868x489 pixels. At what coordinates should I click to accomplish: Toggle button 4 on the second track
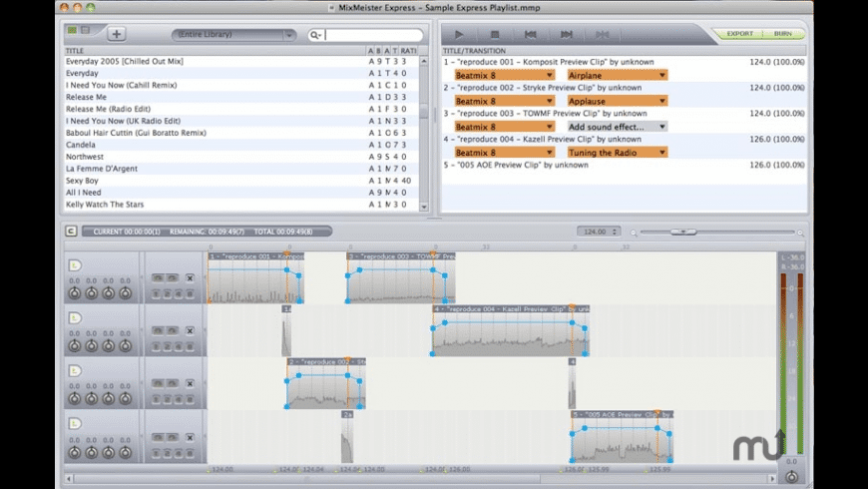point(179,346)
